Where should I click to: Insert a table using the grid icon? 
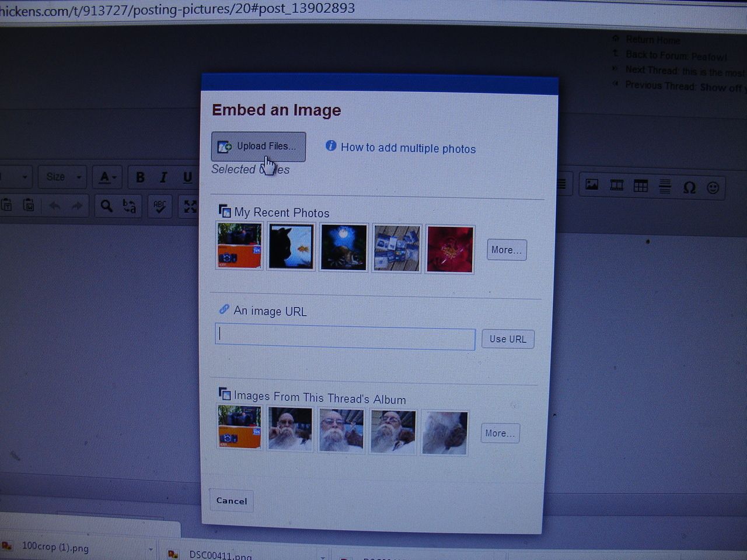[641, 186]
